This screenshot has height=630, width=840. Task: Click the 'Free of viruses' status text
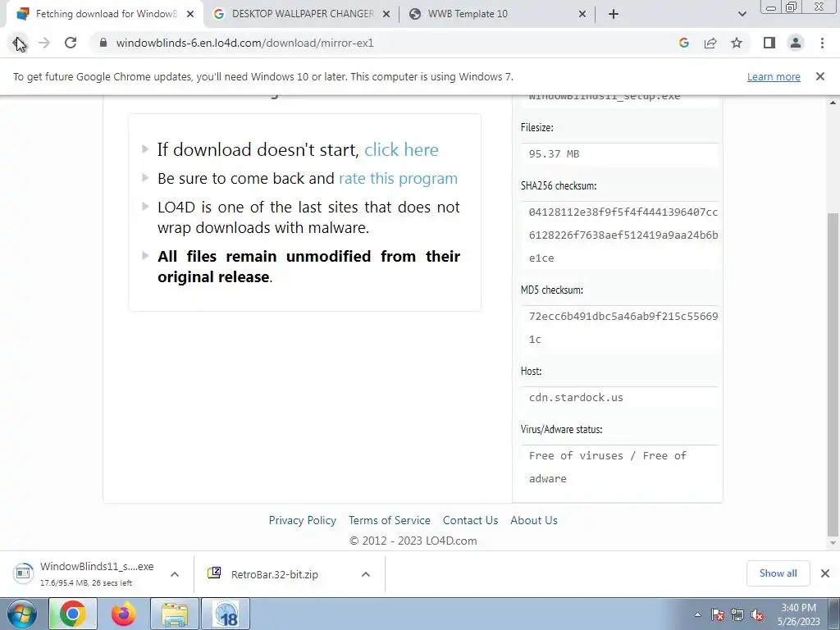pyautogui.click(x=608, y=467)
